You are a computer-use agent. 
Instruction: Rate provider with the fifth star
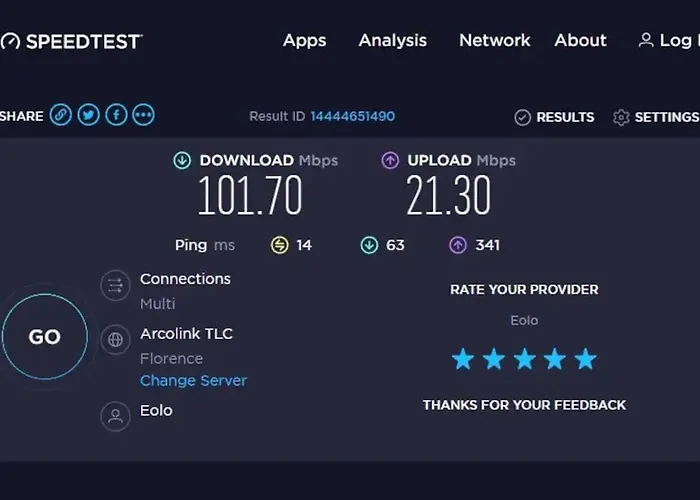[x=586, y=359]
